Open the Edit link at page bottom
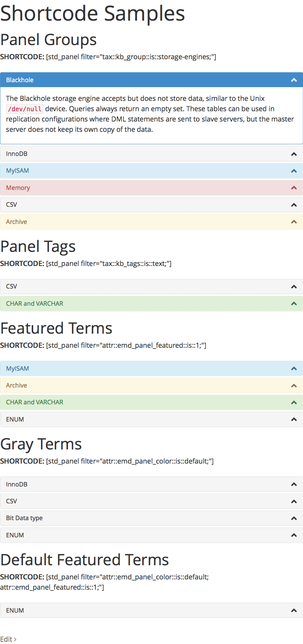303x644 pixels. click(x=8, y=639)
